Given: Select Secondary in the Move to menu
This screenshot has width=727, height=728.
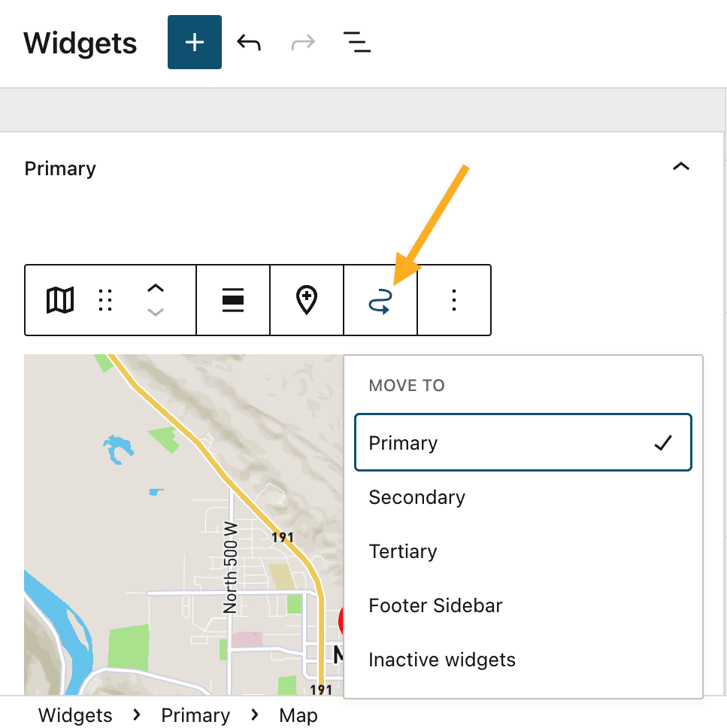Looking at the screenshot, I should point(417,497).
